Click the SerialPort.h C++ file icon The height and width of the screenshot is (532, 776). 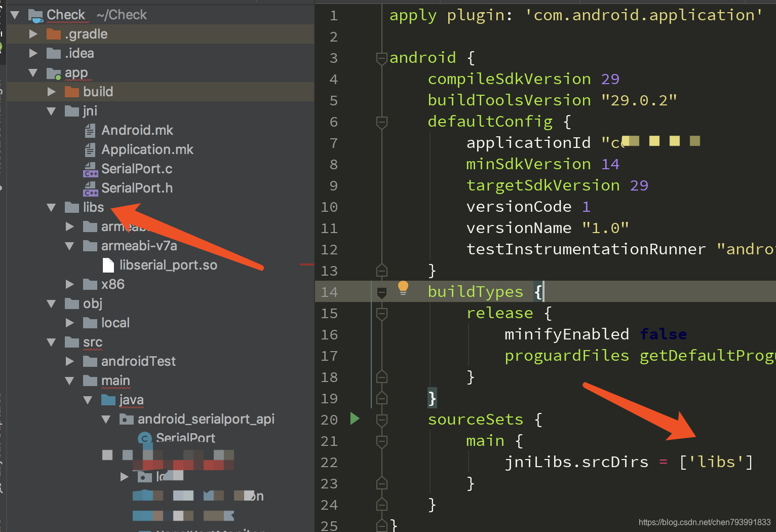(91, 188)
